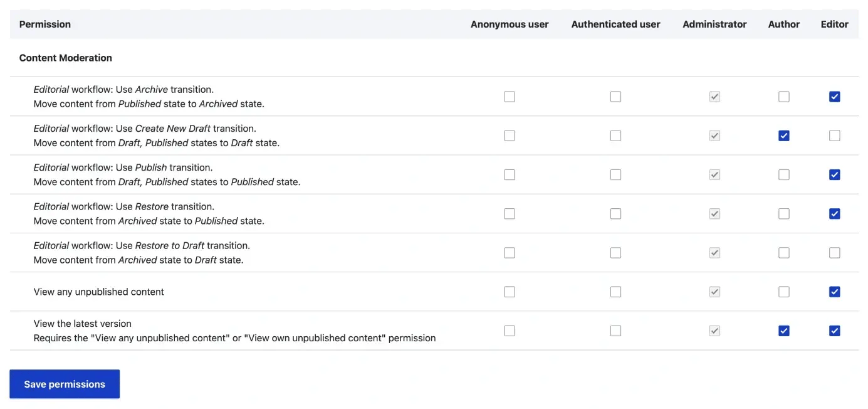868x409 pixels.
Task: Enable Editor permission for Restore to Draft transition
Action: coord(834,252)
